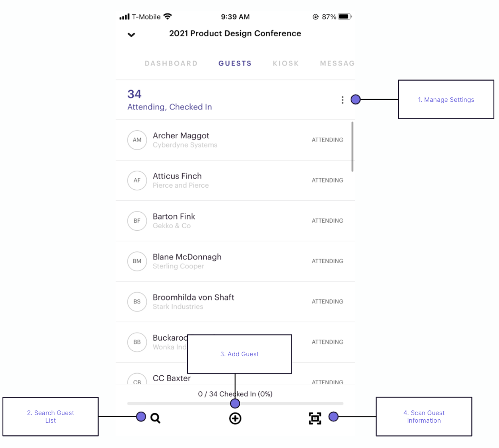This screenshot has height=448, width=499.
Task: Tap Barton Fink's circular avatar
Action: 137,221
